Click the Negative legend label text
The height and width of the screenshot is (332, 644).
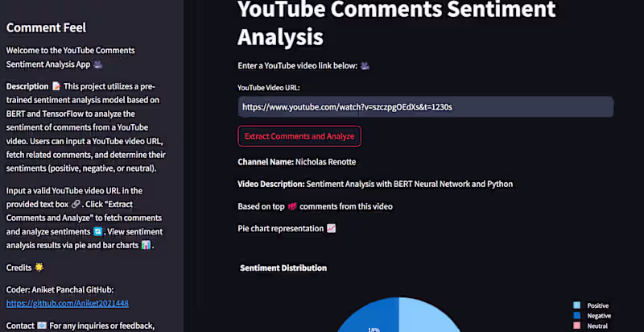pos(599,316)
